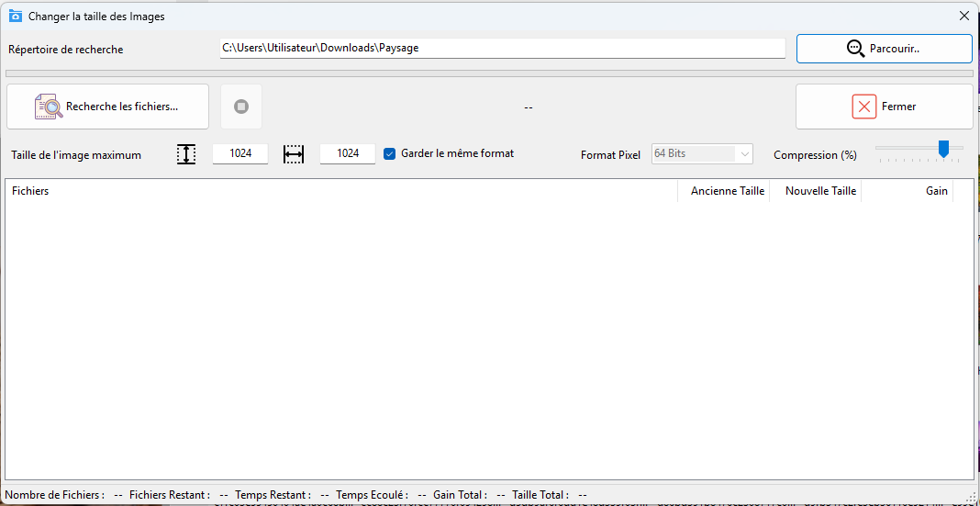This screenshot has height=506, width=980.
Task: Open the Format Pixel 64 Bits dropdown
Action: pos(702,153)
